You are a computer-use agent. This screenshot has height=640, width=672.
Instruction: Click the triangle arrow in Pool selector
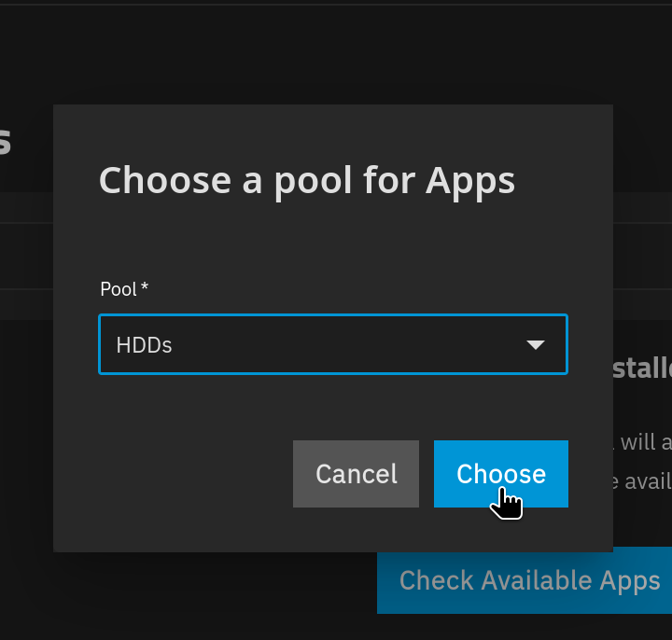536,345
